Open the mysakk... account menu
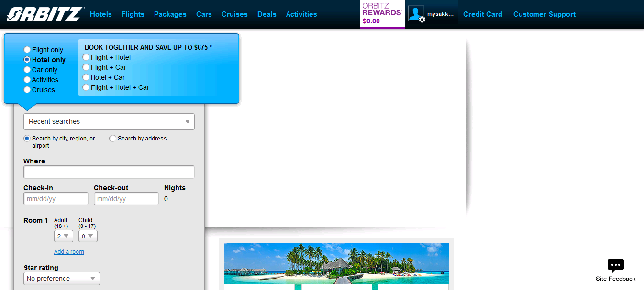Image resolution: width=644 pixels, height=290 pixels. (x=440, y=14)
